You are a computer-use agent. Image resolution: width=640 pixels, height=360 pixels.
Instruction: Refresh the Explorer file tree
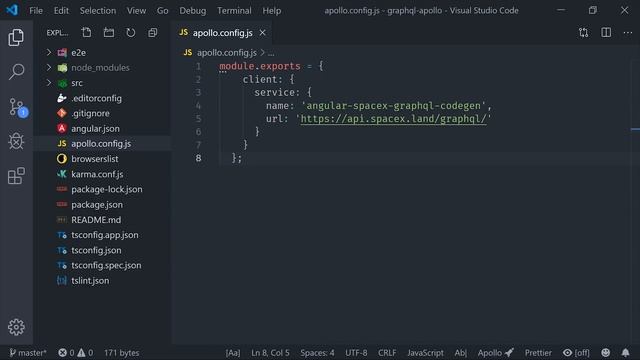click(131, 33)
